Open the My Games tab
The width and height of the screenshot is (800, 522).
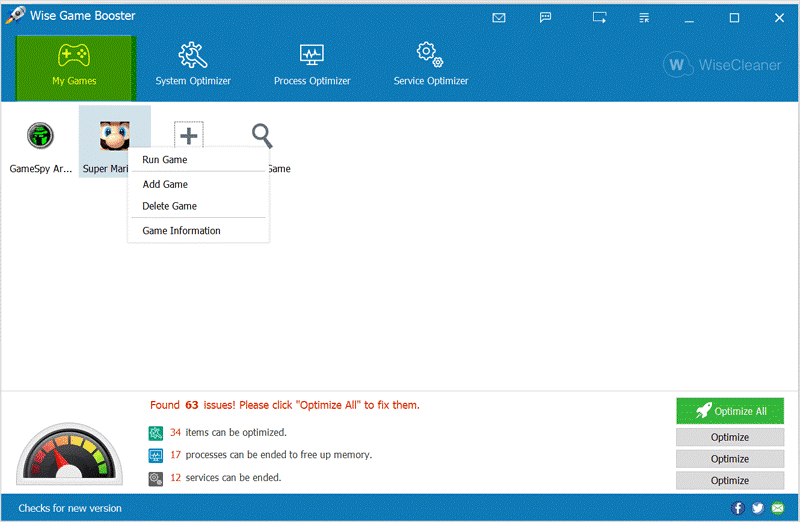pos(74,68)
